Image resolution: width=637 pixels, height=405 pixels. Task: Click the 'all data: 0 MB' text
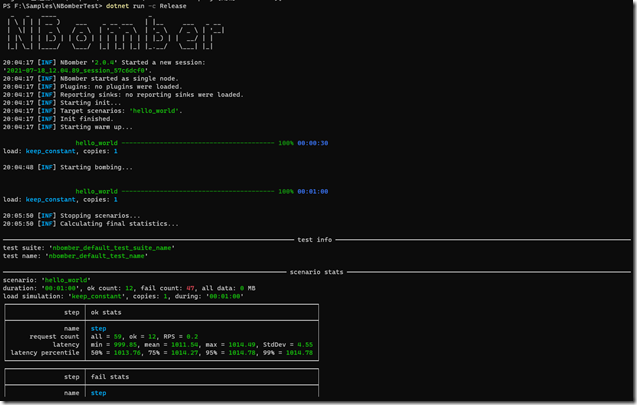[x=228, y=288]
